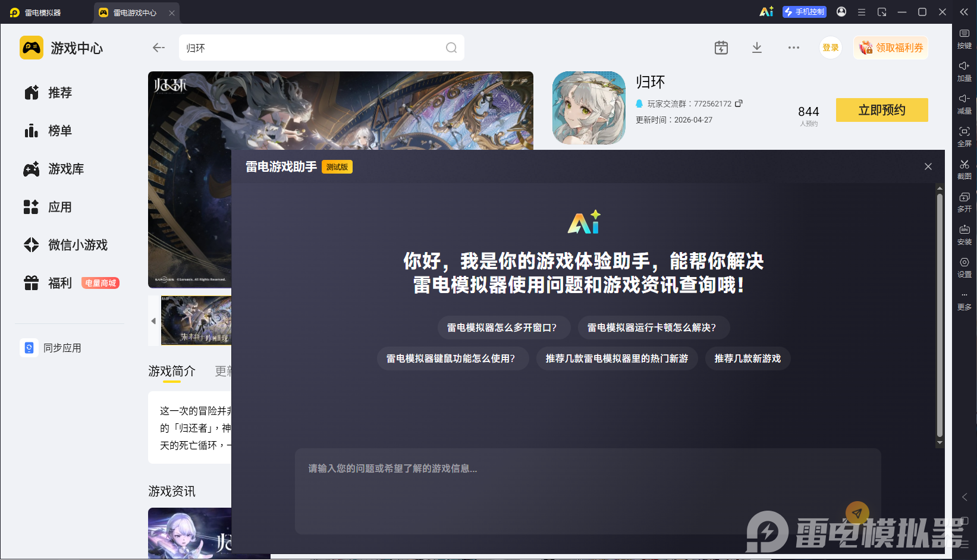
Task: Open the hamburger menu in title bar
Action: (861, 12)
